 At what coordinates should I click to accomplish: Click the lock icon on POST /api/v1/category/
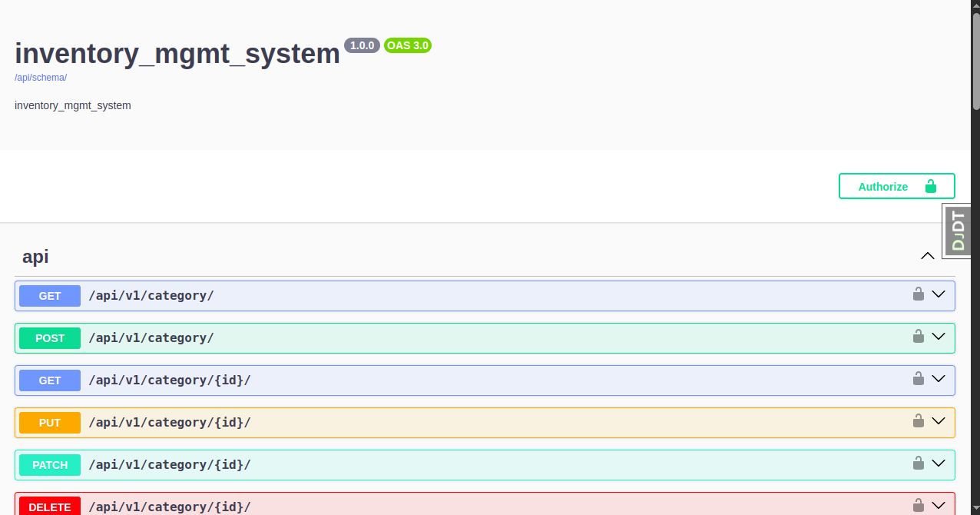[x=919, y=337]
